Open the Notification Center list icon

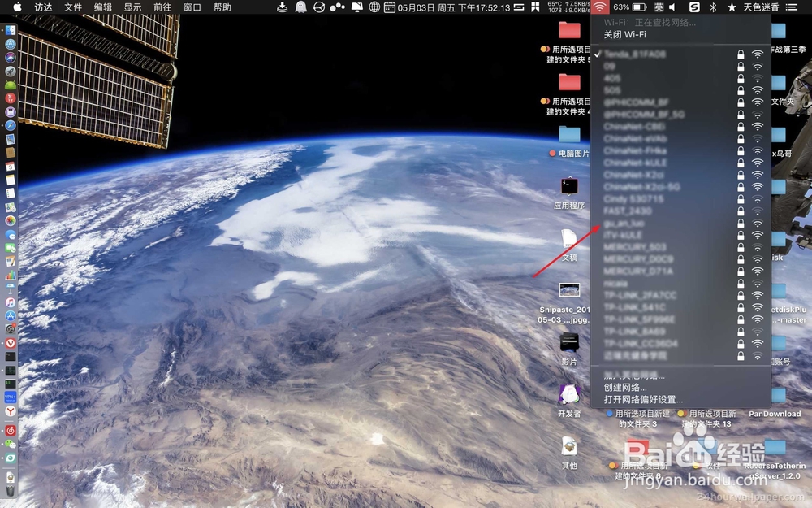791,7
